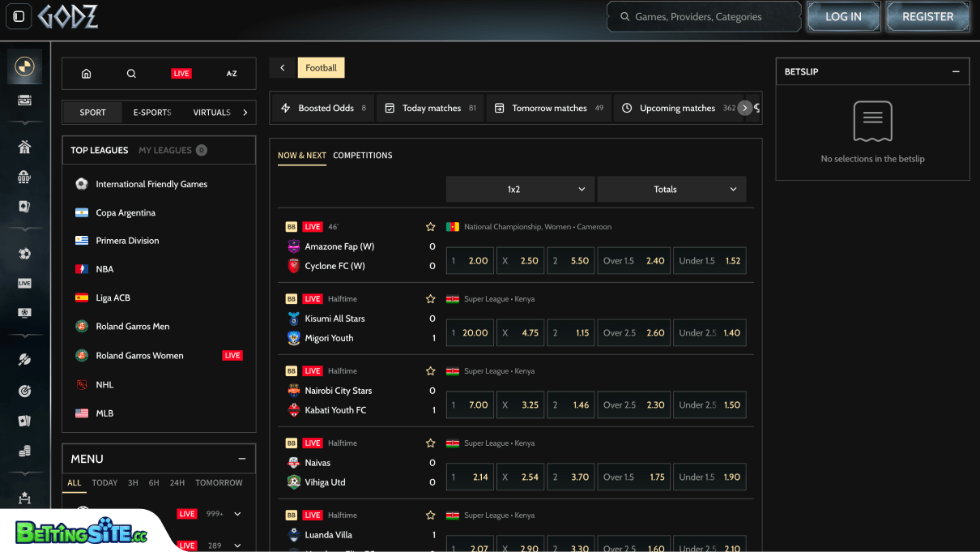Open the Totals market dropdown
The width and height of the screenshot is (980, 552).
671,189
